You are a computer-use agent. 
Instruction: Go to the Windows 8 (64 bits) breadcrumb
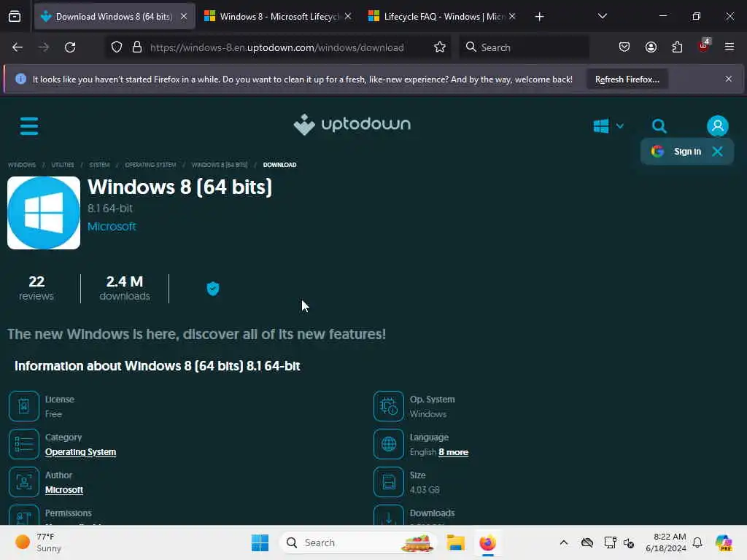point(220,165)
